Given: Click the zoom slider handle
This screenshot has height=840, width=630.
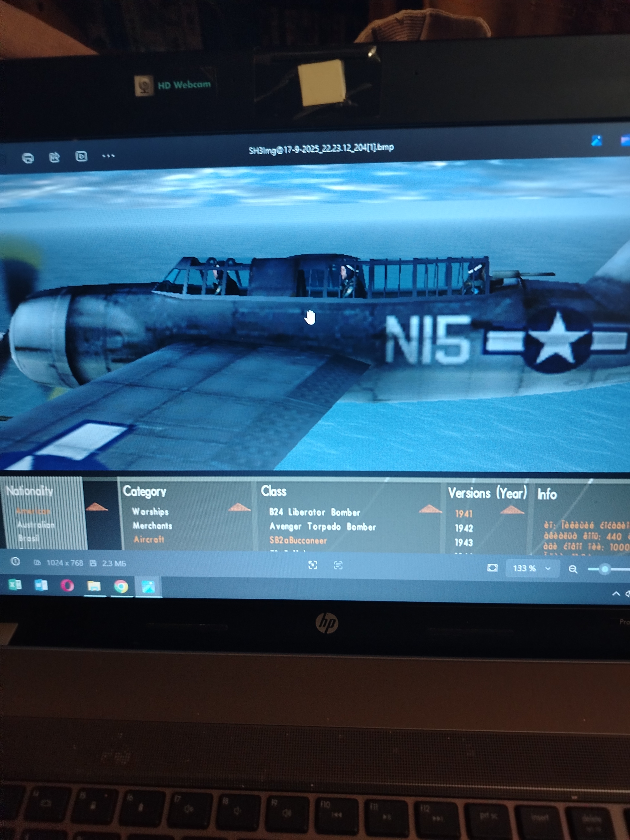Looking at the screenshot, I should (x=605, y=569).
